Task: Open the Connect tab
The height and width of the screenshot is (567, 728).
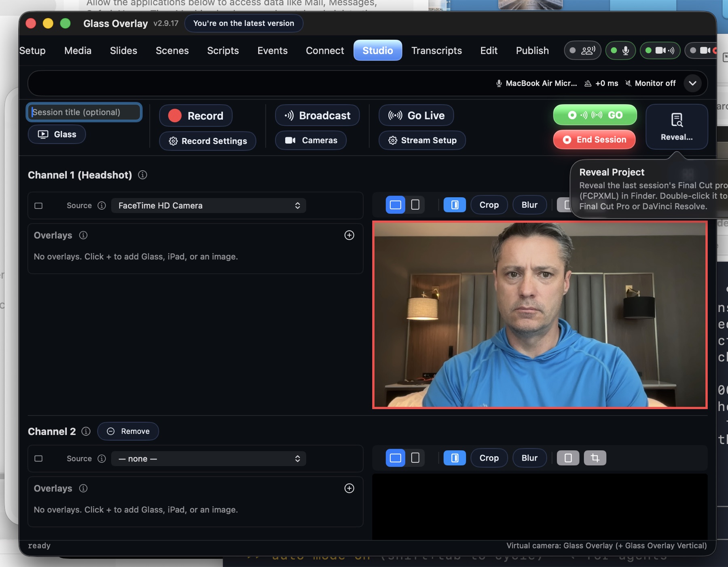Action: tap(325, 51)
